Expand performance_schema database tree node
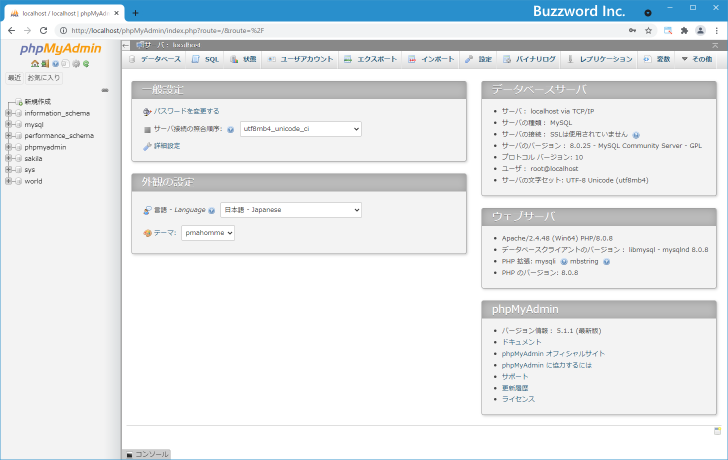728x460 pixels. (x=8, y=136)
